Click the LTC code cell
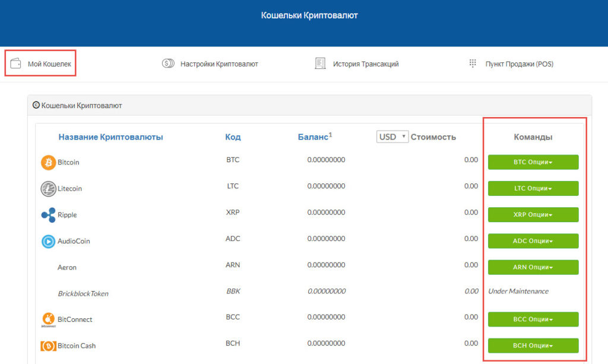The height and width of the screenshot is (364, 608). pyautogui.click(x=233, y=186)
